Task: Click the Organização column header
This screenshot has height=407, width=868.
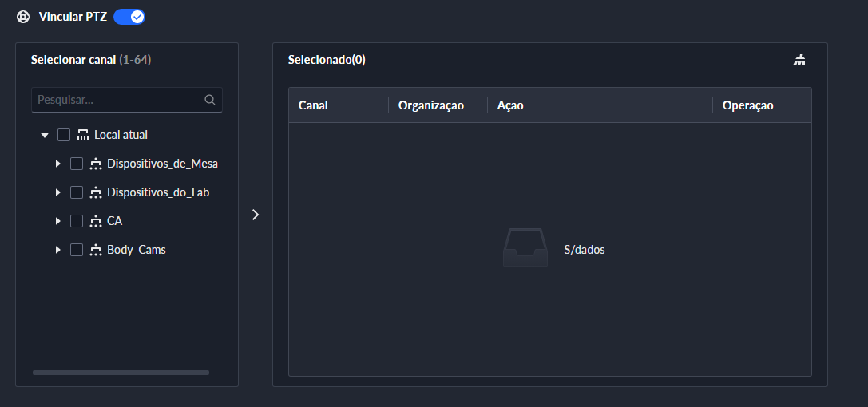Action: pyautogui.click(x=431, y=105)
